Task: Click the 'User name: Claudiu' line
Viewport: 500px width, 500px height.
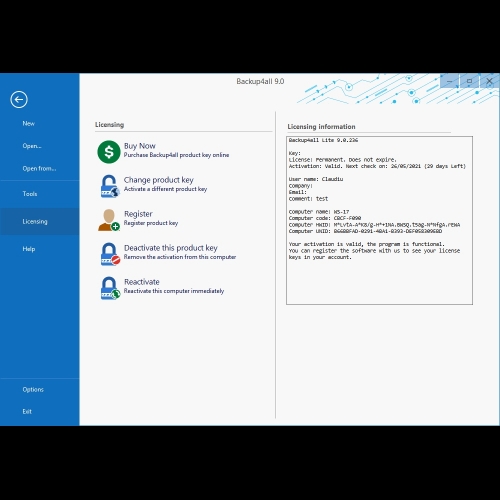Action: click(x=316, y=179)
